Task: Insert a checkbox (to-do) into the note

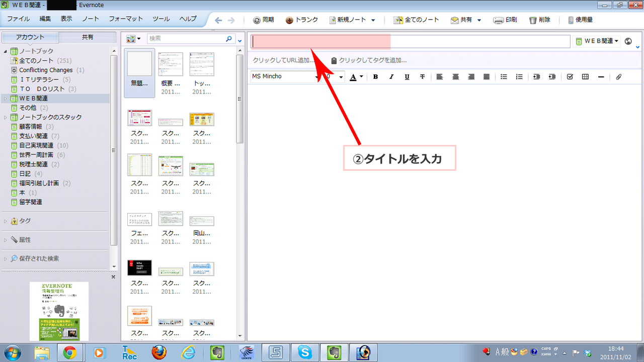Action: (570, 77)
